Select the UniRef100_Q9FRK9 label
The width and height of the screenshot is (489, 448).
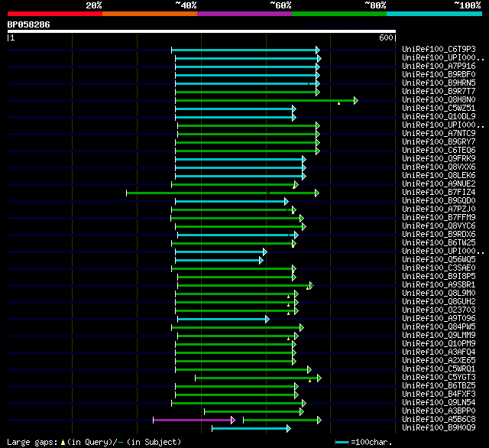point(439,159)
